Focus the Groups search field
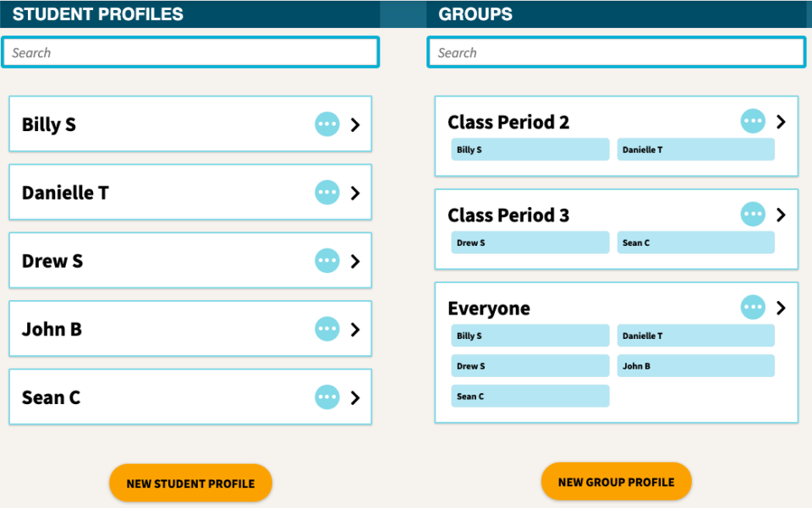This screenshot has height=508, width=812. coord(617,52)
